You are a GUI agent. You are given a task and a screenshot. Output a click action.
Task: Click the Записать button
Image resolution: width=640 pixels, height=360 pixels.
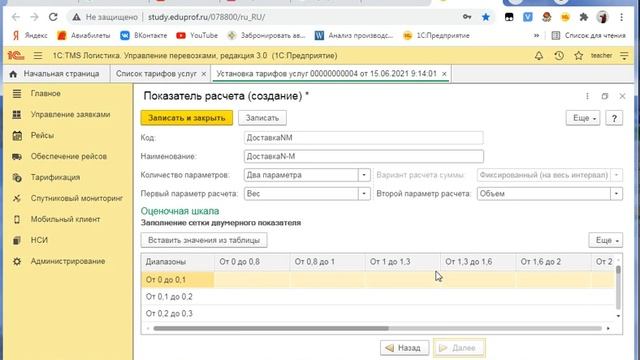coord(262,118)
